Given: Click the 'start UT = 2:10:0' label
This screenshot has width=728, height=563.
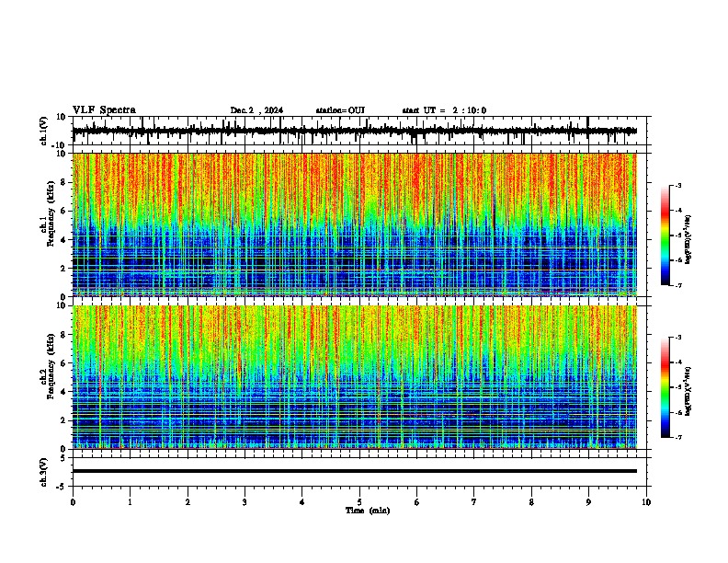Looking at the screenshot, I should [x=444, y=110].
